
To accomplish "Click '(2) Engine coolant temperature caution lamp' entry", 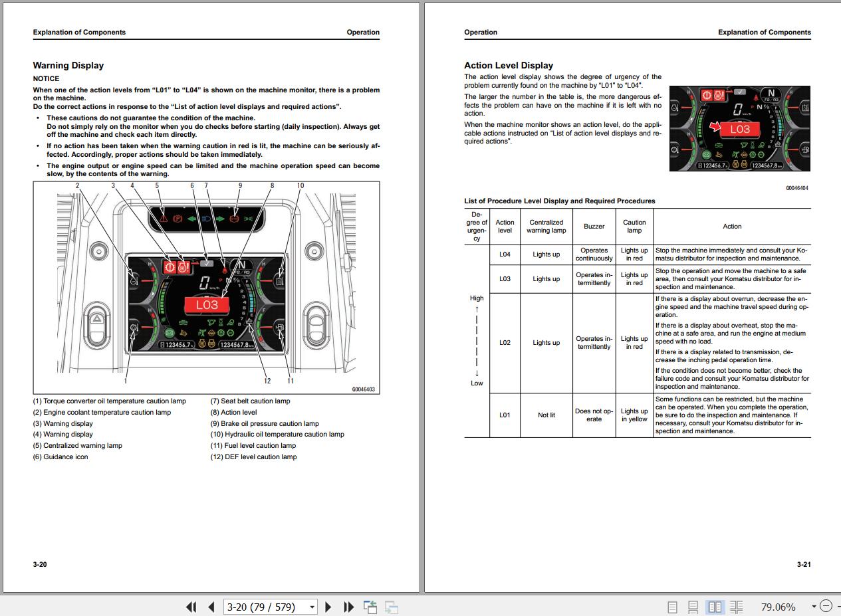I will tap(102, 412).
